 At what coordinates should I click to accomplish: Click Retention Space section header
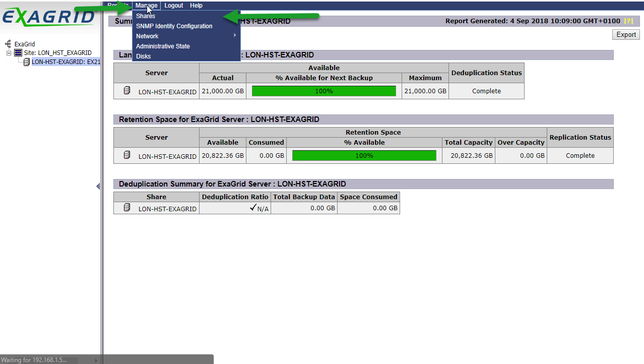click(363, 119)
